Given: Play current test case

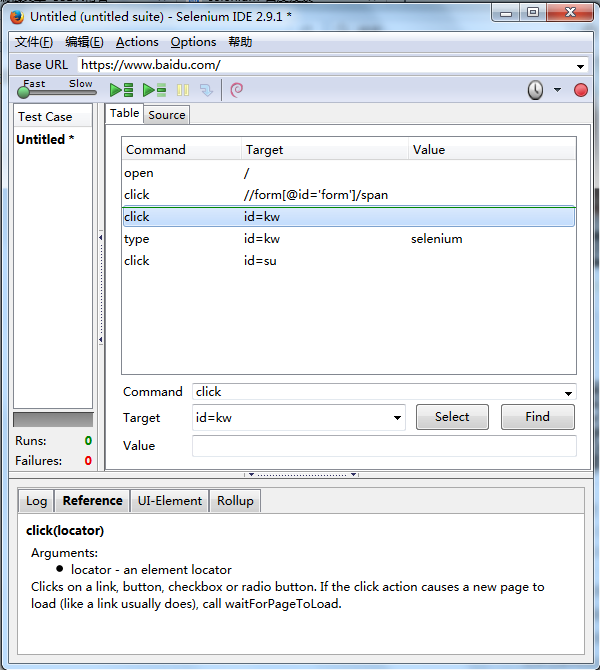Looking at the screenshot, I should (x=154, y=90).
